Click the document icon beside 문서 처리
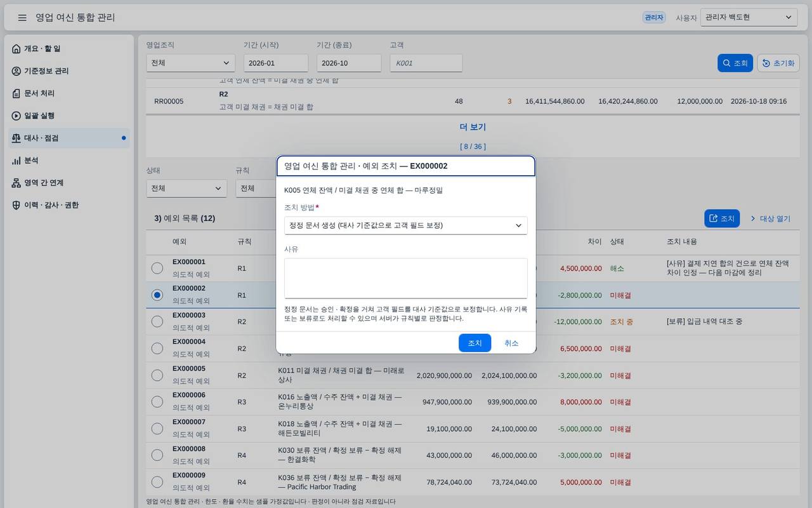Screen dimensions: 812x508 [16, 93]
